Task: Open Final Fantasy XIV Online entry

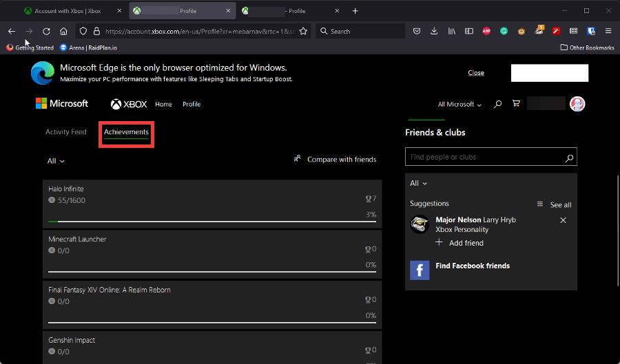Action: pos(212,306)
